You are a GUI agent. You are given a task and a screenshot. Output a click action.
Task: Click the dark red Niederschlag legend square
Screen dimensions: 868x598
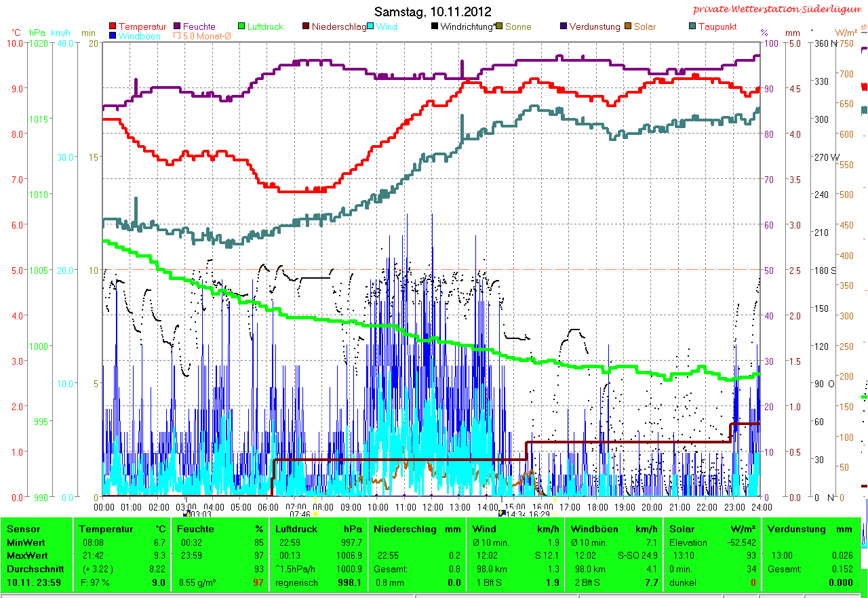click(306, 27)
